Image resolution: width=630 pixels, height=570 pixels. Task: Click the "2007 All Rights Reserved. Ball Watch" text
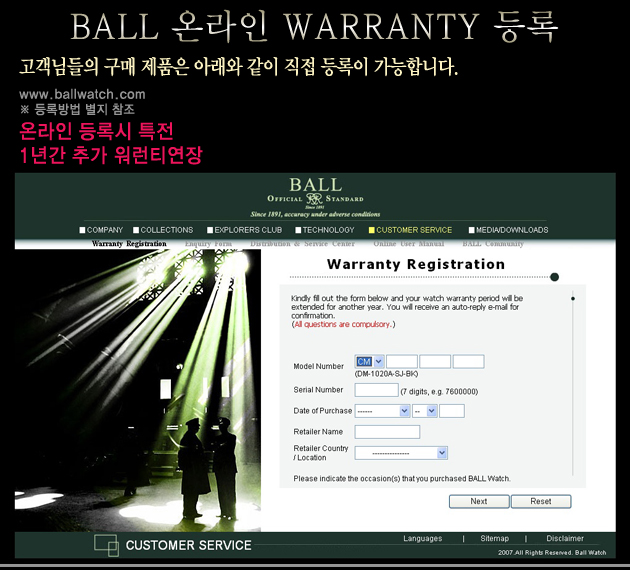coord(552,552)
